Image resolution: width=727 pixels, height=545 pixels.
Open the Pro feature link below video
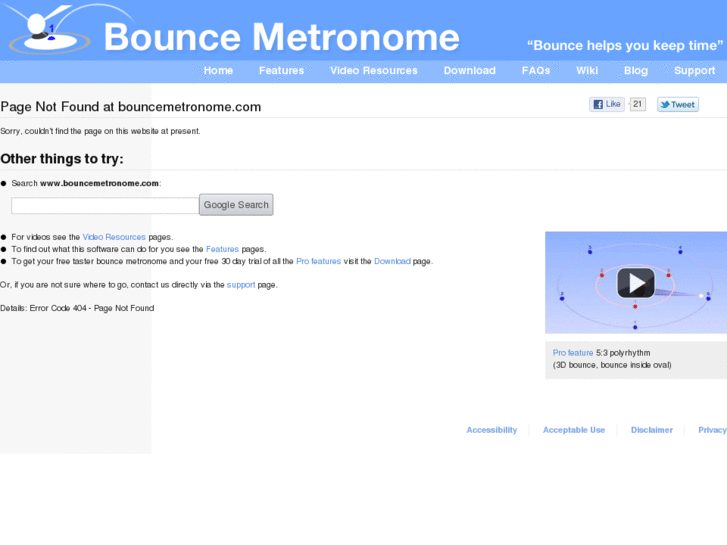(573, 353)
